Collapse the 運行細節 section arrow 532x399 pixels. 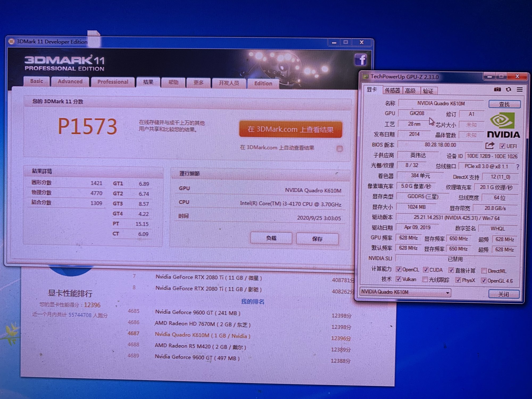pos(336,174)
